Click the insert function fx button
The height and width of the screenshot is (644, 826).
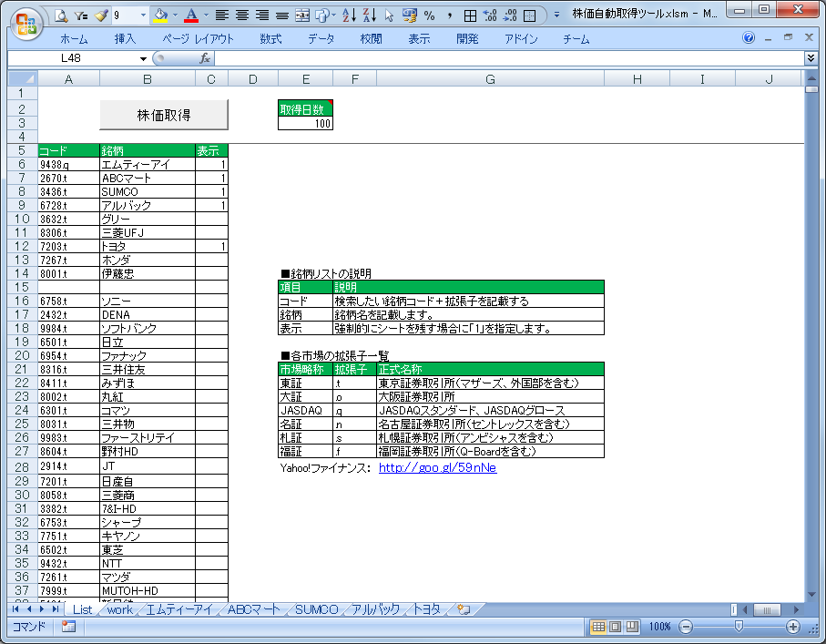[x=204, y=58]
